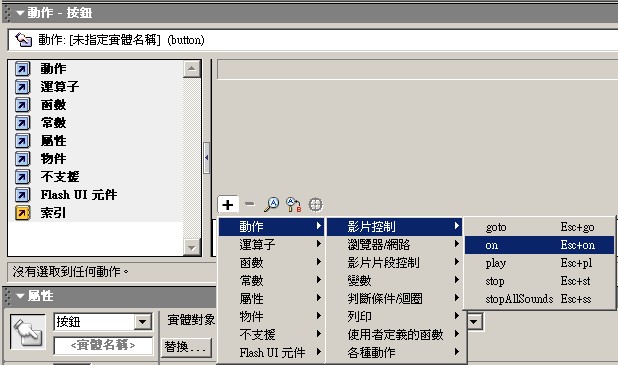Collapse the toolbox pane with splitter arrow
The width and height of the screenshot is (618, 365).
pyautogui.click(x=207, y=158)
